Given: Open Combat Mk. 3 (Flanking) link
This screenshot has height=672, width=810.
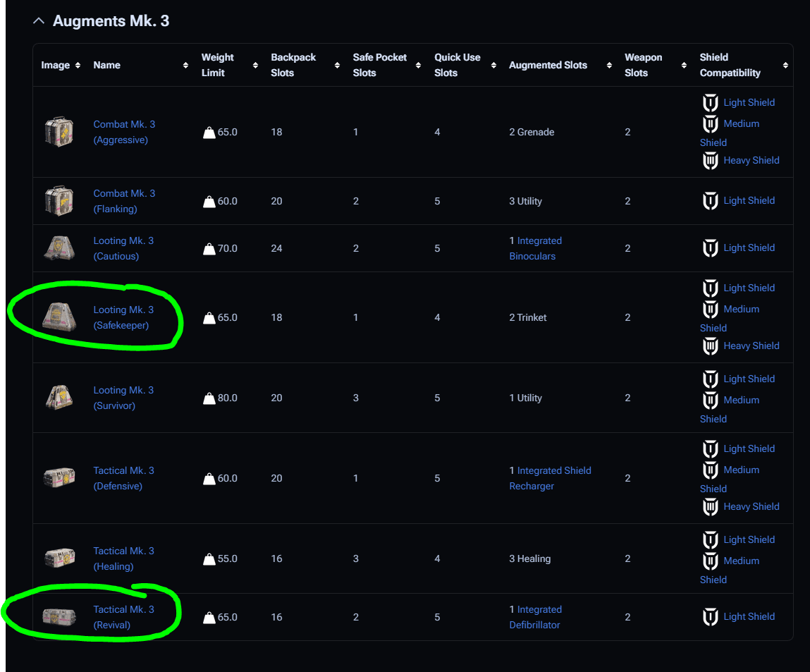Looking at the screenshot, I should pos(124,201).
